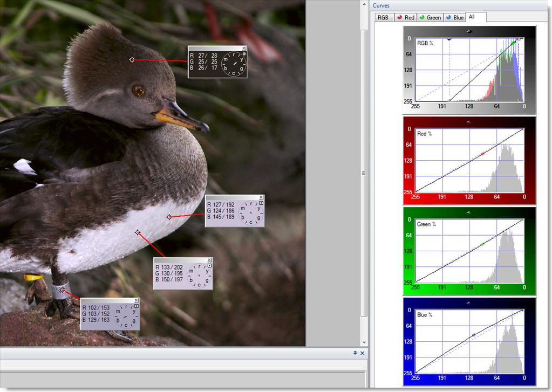Pin the bottom panel with the pushpin icon
Image resolution: width=552 pixels, height=392 pixels.
[355, 353]
